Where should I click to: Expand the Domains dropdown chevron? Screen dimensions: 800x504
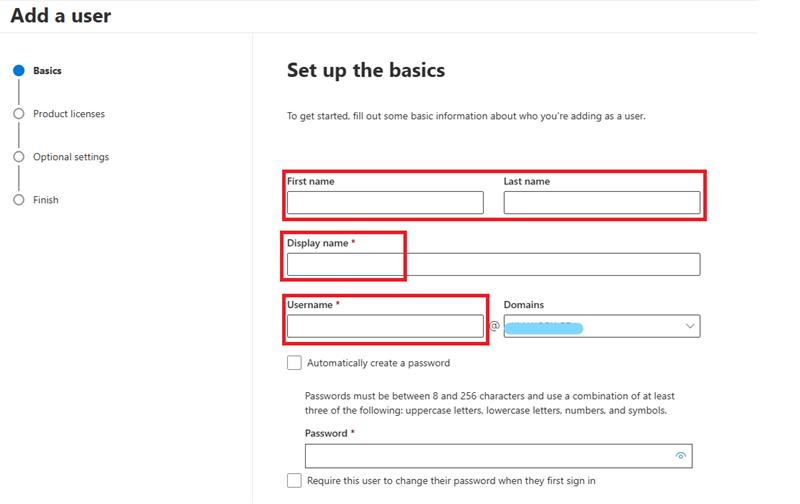[690, 326]
